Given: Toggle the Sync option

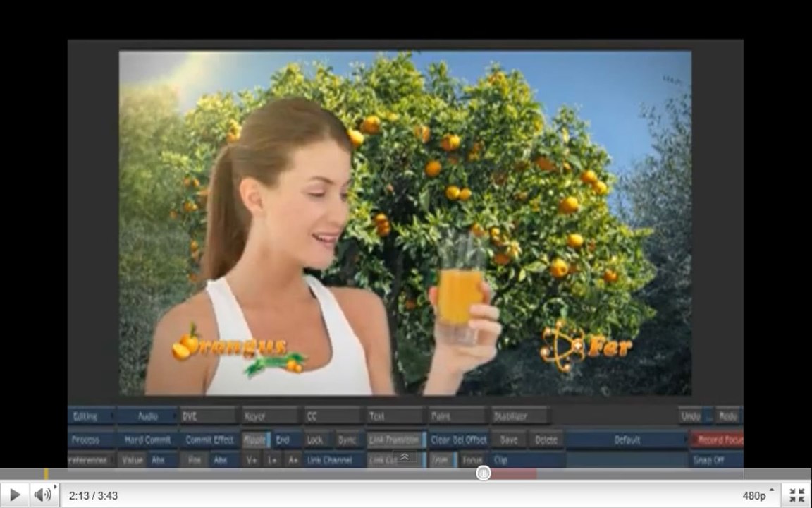Looking at the screenshot, I should [348, 440].
